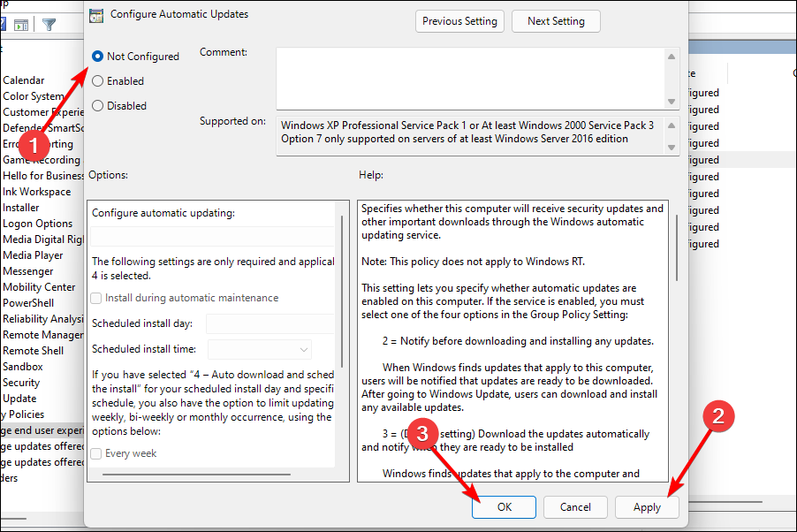Image resolution: width=797 pixels, height=532 pixels.
Task: Select the 'end user experience' tree item
Action: [x=42, y=430]
